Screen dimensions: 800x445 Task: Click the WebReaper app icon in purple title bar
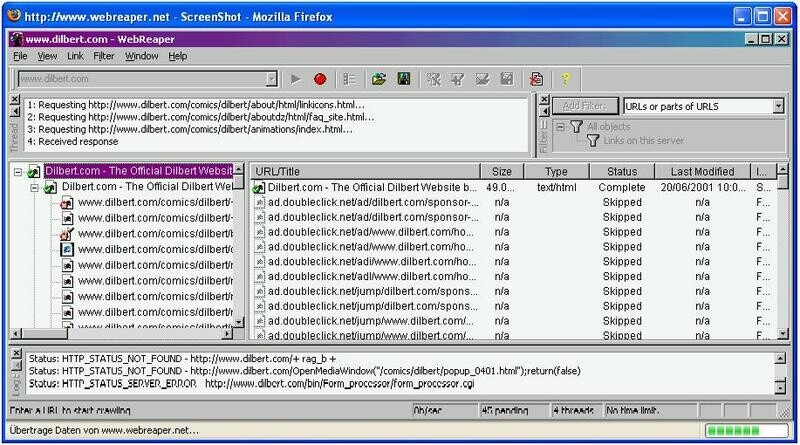pos(17,39)
